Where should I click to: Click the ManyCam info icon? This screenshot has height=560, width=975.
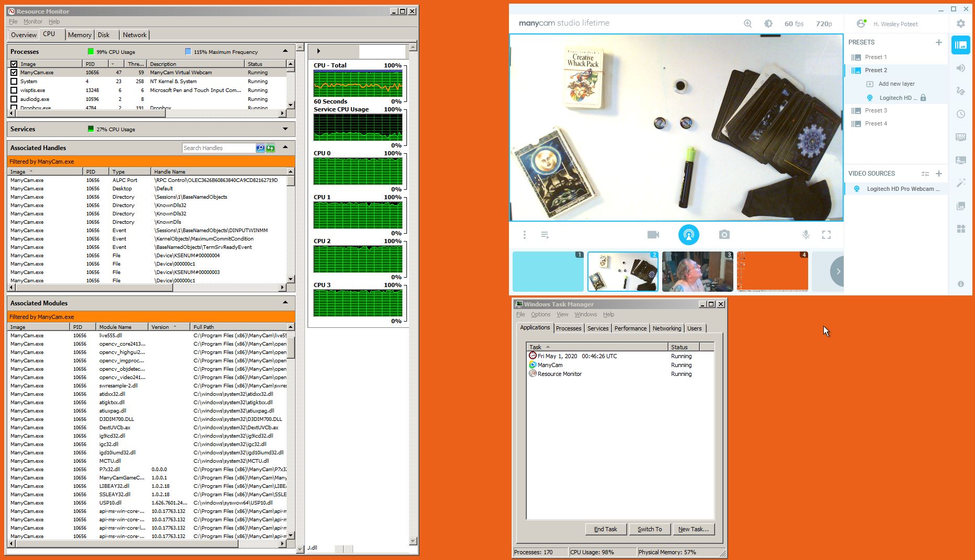961,284
